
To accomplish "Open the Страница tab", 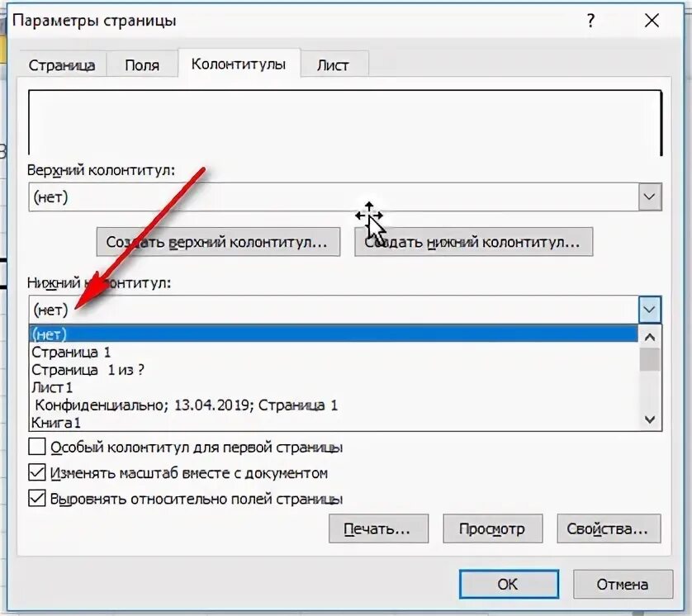I will [x=62, y=65].
